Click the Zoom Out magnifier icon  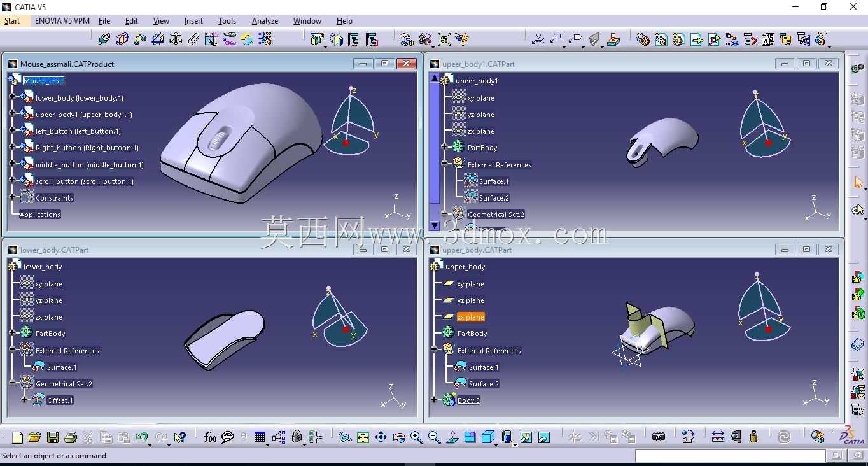(x=434, y=437)
